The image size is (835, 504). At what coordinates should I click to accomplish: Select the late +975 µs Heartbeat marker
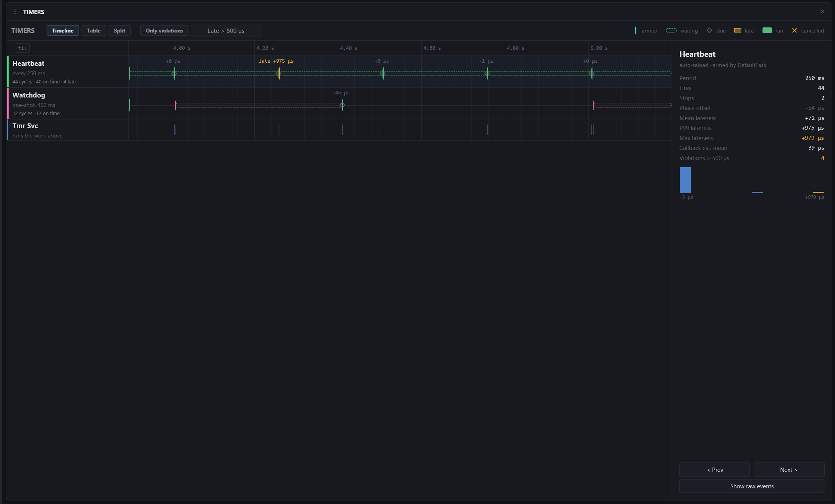[279, 73]
